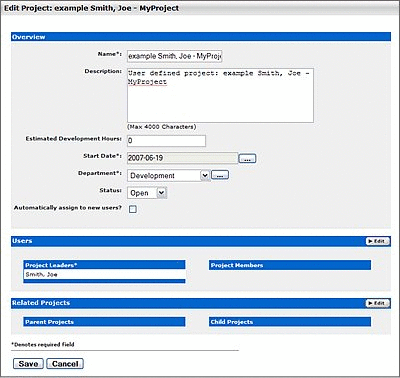Click the Project Members header
The height and width of the screenshot is (378, 400).
point(290,265)
